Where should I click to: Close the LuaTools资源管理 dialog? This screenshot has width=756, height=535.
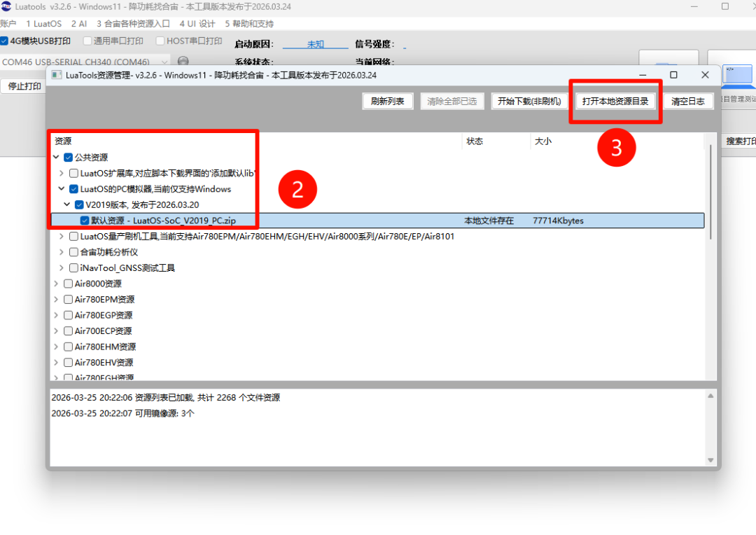pyautogui.click(x=705, y=75)
